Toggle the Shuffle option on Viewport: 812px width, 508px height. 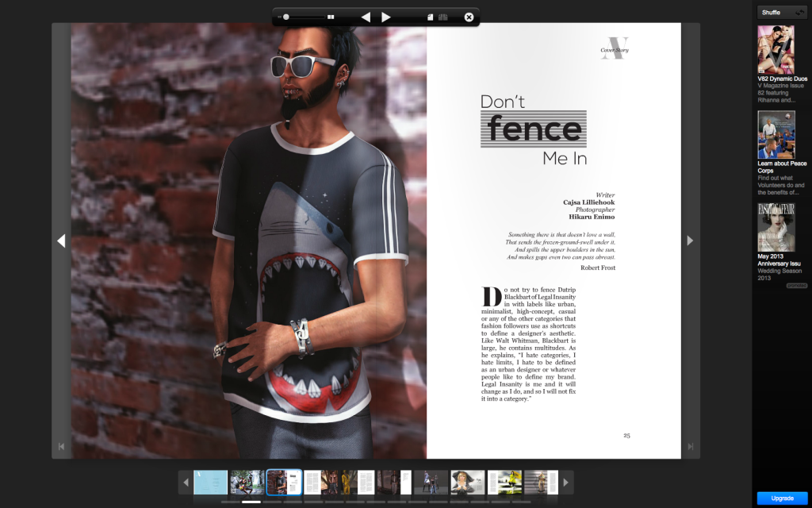pyautogui.click(x=781, y=12)
